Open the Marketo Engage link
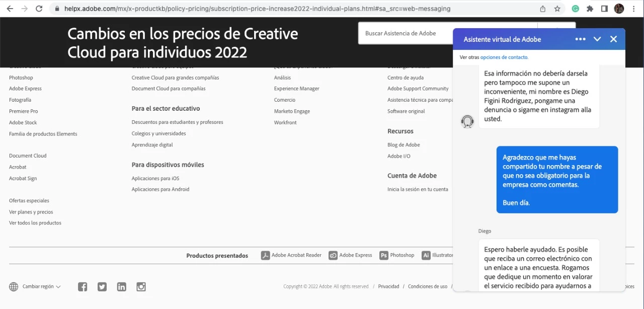Image resolution: width=644 pixels, height=309 pixels. 292,111
